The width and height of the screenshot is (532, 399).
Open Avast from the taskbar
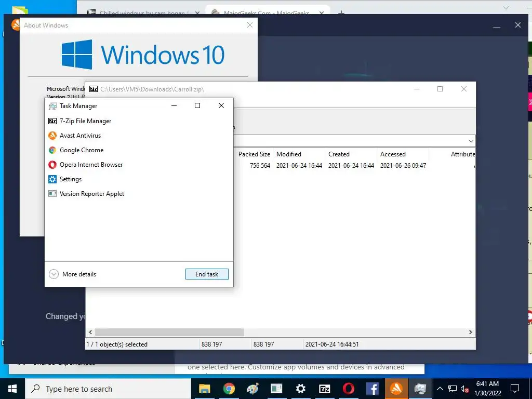coord(396,389)
